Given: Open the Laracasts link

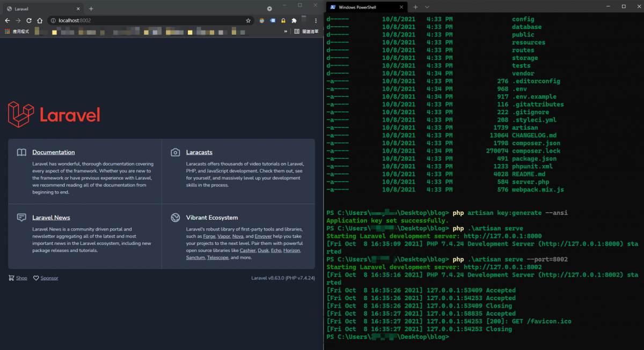Looking at the screenshot, I should coord(199,152).
